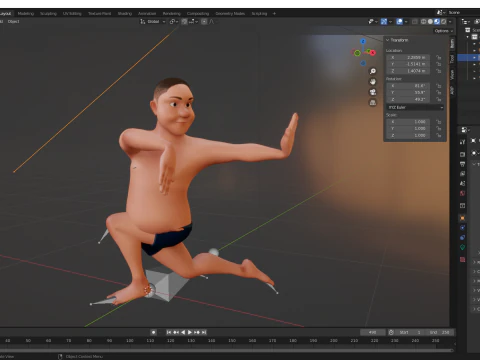Add a new workspace with plus icon

coord(274,14)
